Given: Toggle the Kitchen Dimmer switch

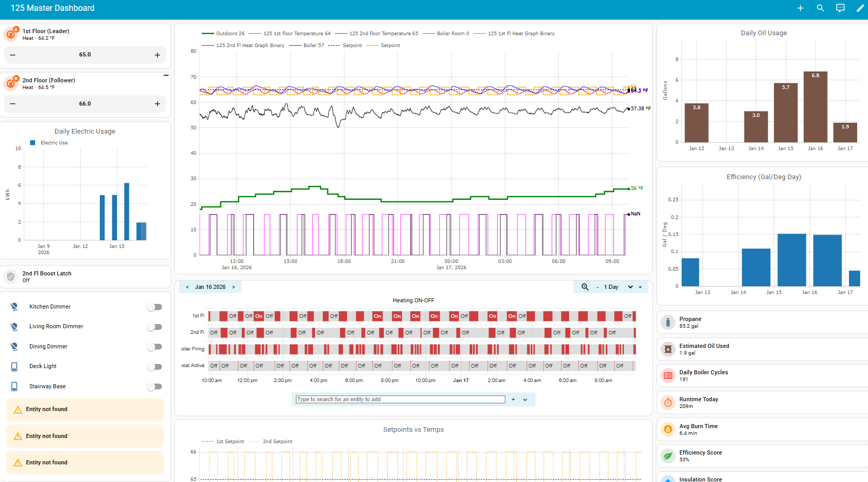Looking at the screenshot, I should click(155, 307).
